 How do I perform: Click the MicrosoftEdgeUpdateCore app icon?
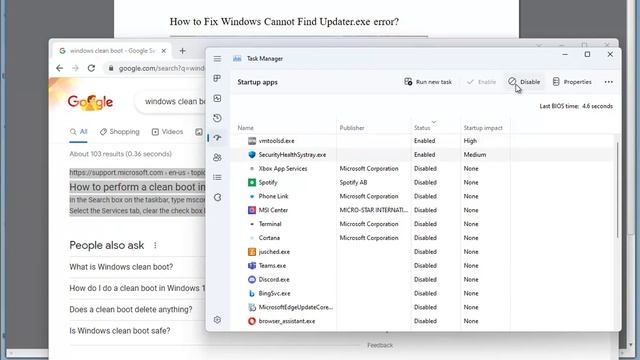[252, 307]
